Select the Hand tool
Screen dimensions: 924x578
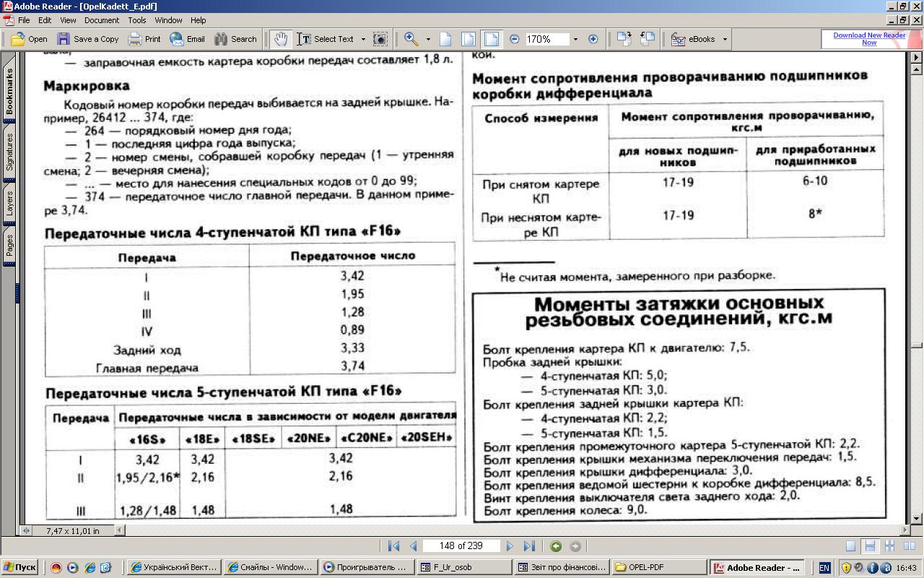coord(281,39)
